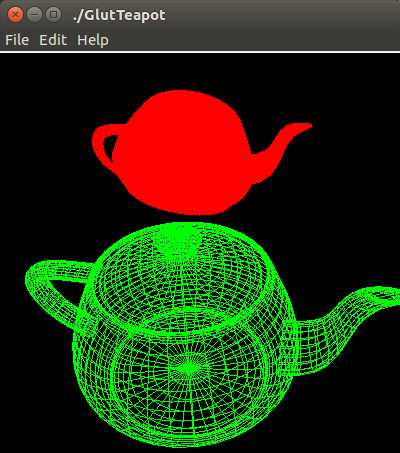Open the Edit menu
This screenshot has height=453, width=400.
point(53,40)
